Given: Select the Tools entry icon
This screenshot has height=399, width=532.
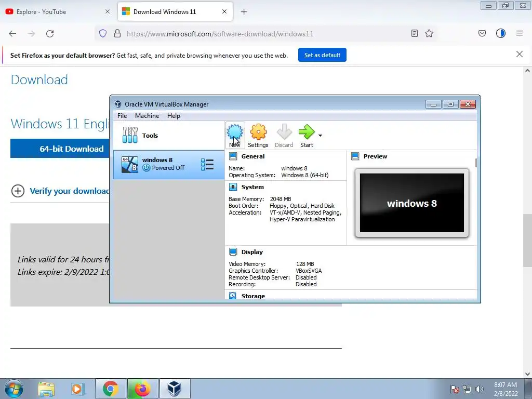Looking at the screenshot, I should point(130,135).
